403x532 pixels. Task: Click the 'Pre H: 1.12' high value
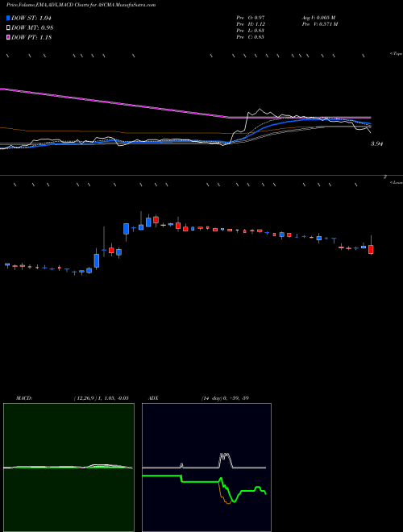tap(251, 24)
